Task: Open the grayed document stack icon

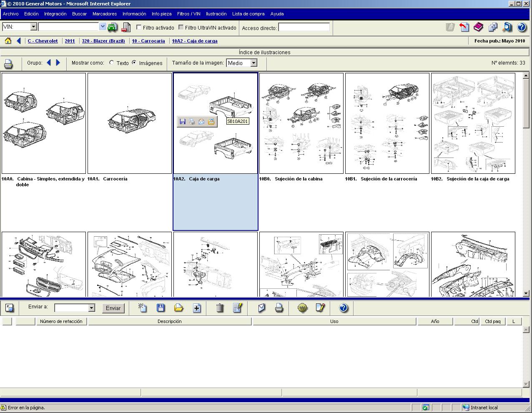Action: 450,28
